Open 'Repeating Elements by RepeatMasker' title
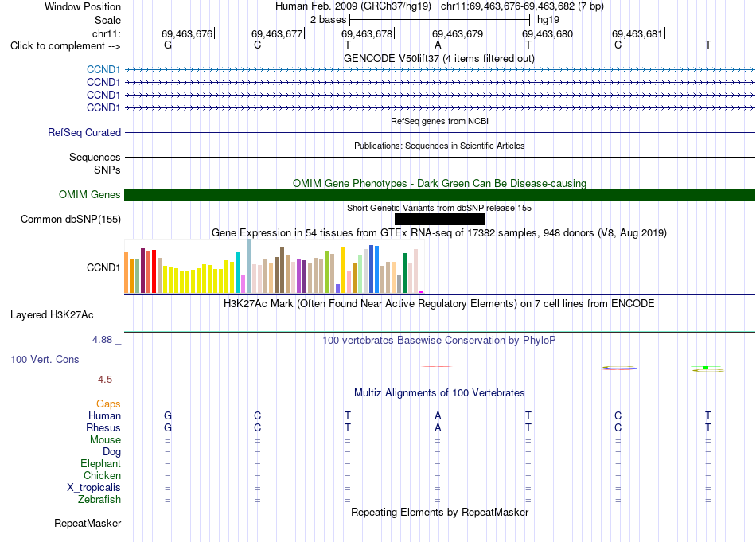 coord(439,512)
